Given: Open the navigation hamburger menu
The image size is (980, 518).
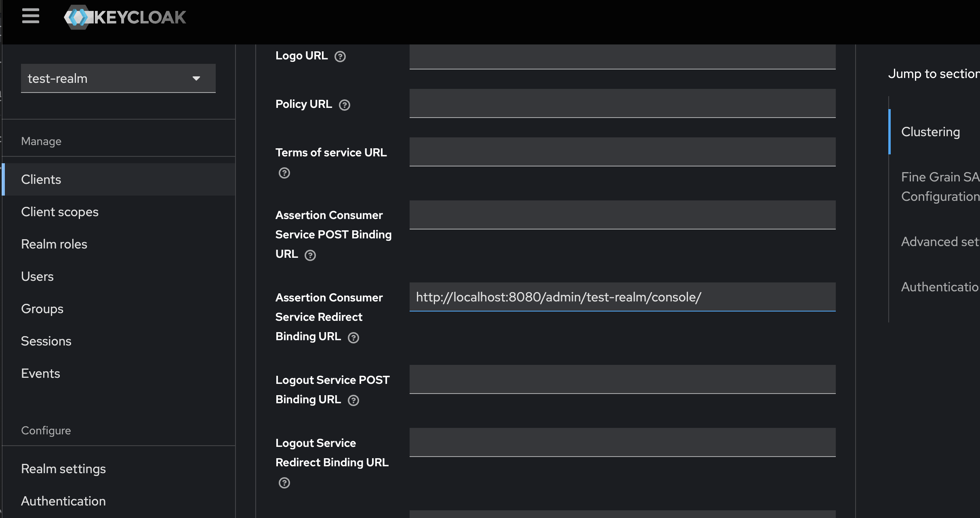Looking at the screenshot, I should click(x=31, y=16).
